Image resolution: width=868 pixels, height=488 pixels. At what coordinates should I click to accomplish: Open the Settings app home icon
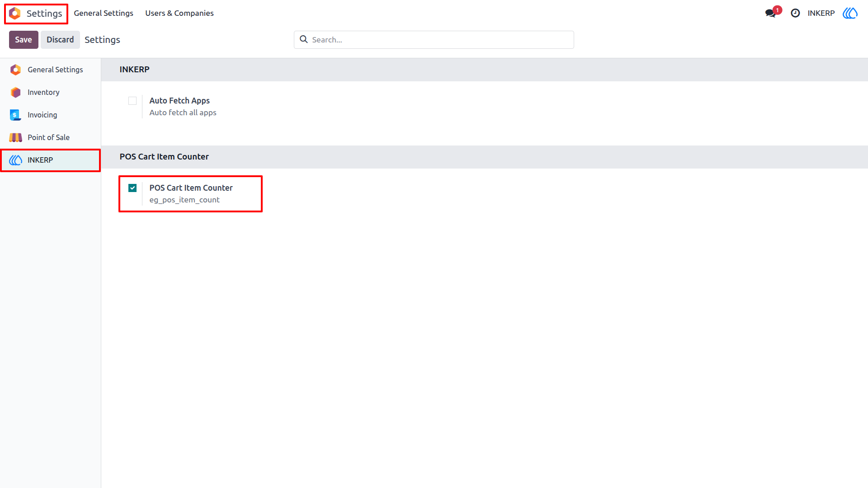pyautogui.click(x=15, y=14)
